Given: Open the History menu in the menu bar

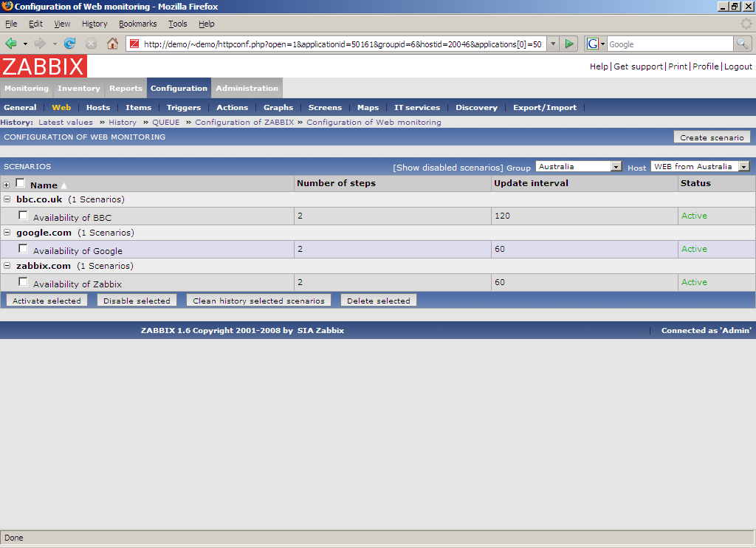Looking at the screenshot, I should click(94, 24).
